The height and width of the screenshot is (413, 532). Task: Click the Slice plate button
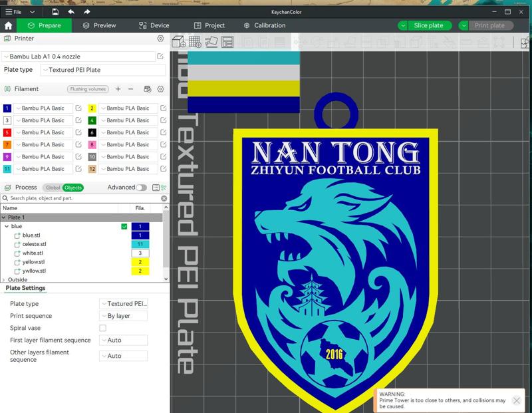coord(428,25)
